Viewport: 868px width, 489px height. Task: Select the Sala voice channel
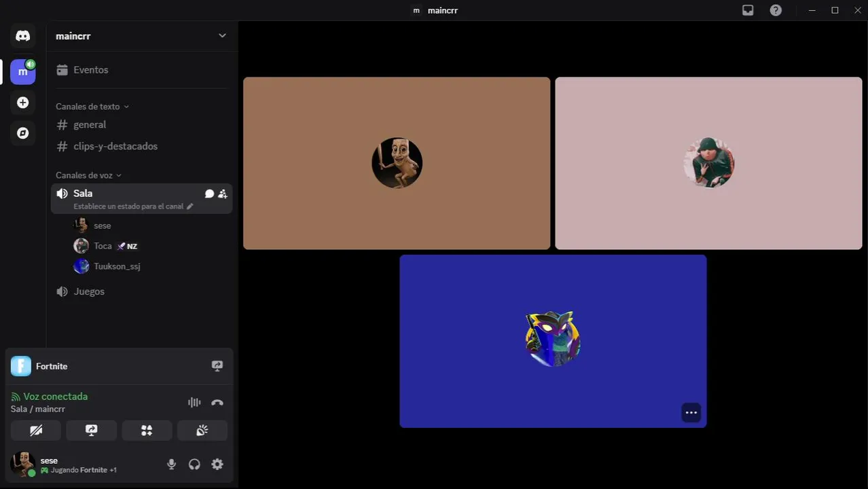(142, 198)
